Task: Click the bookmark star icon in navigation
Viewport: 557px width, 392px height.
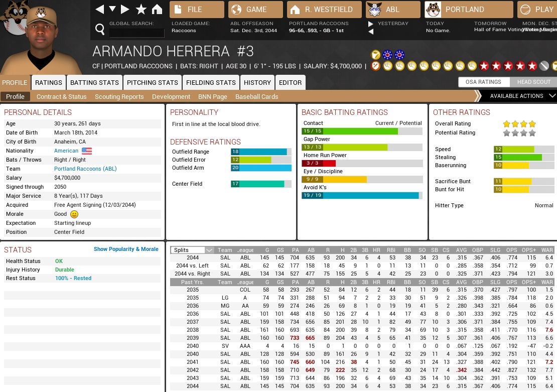Action: [141, 10]
